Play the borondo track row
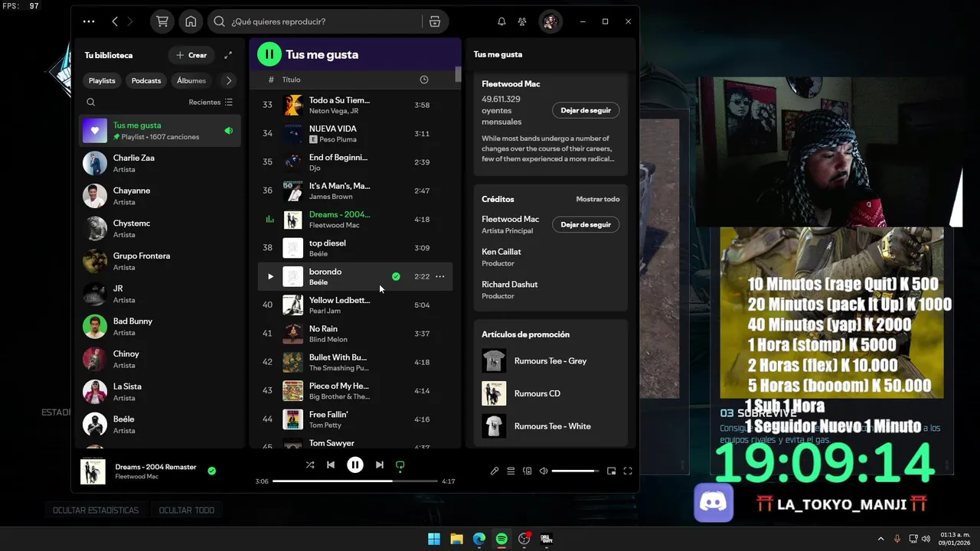Image resolution: width=980 pixels, height=551 pixels. [270, 276]
